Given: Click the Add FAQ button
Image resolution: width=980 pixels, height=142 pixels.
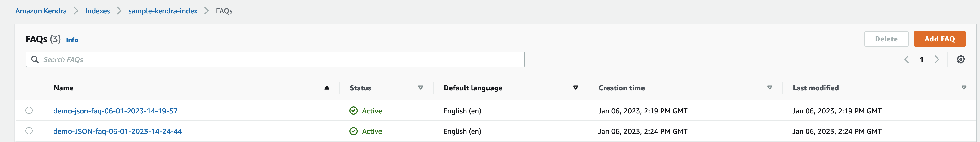Looking at the screenshot, I should click(x=940, y=39).
